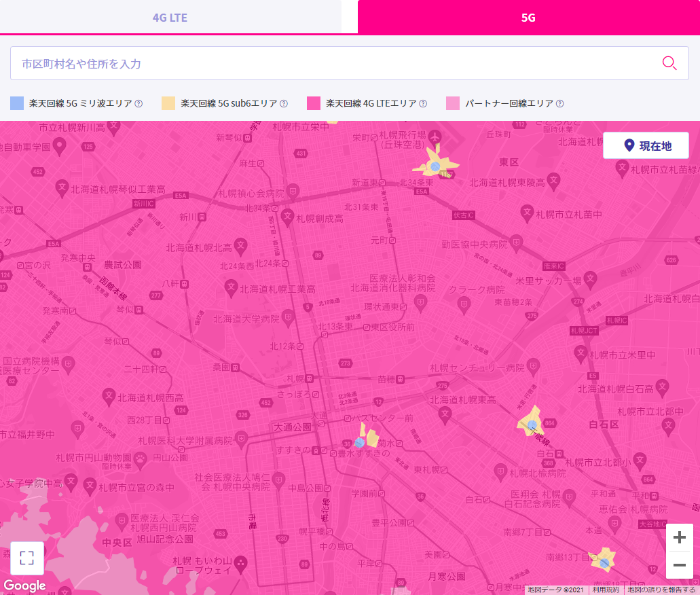Click the 中央区 district label
700x595 pixels.
click(117, 542)
